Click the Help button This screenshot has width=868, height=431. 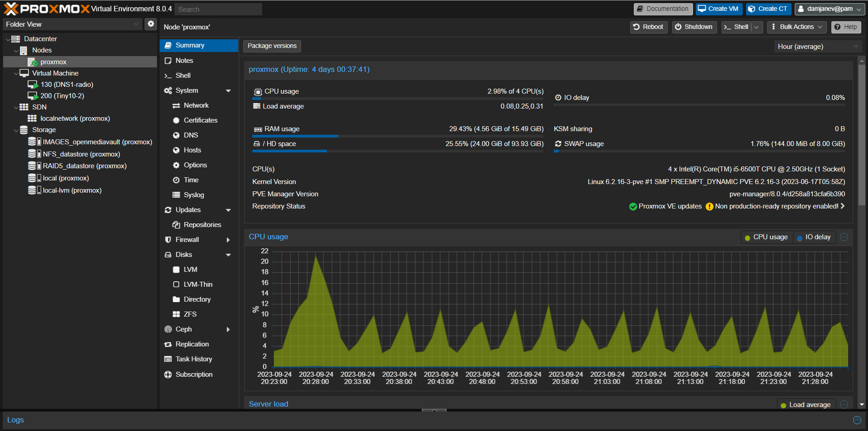(x=846, y=27)
